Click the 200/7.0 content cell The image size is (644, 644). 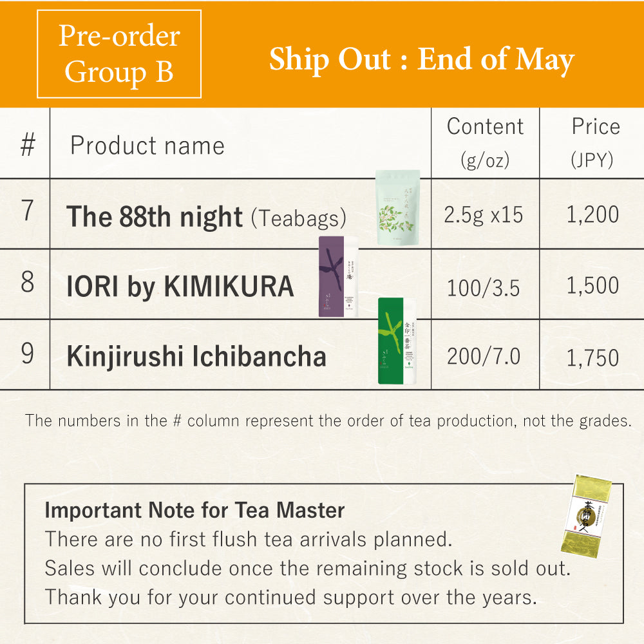click(x=484, y=356)
